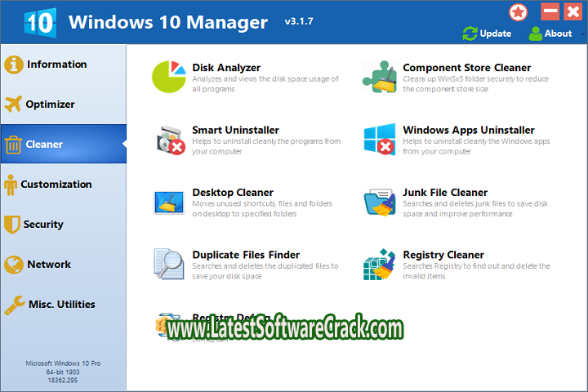Click the Cleaner trash bin icon
Image resolution: width=588 pixels, height=392 pixels.
tap(13, 145)
